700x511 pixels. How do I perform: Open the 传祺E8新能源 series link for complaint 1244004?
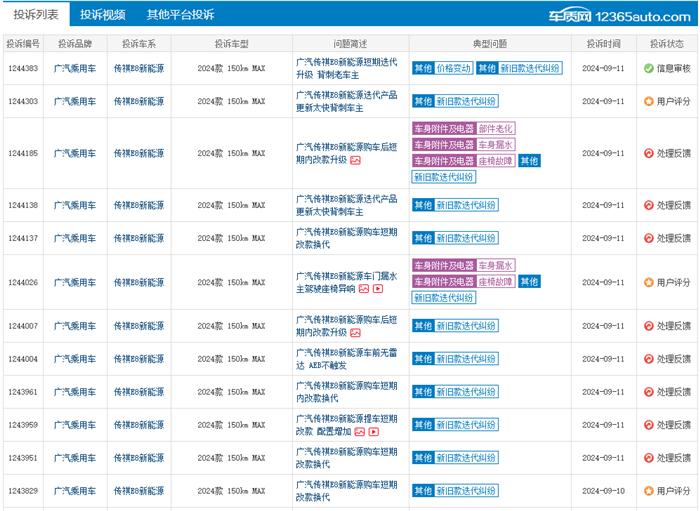(x=139, y=359)
